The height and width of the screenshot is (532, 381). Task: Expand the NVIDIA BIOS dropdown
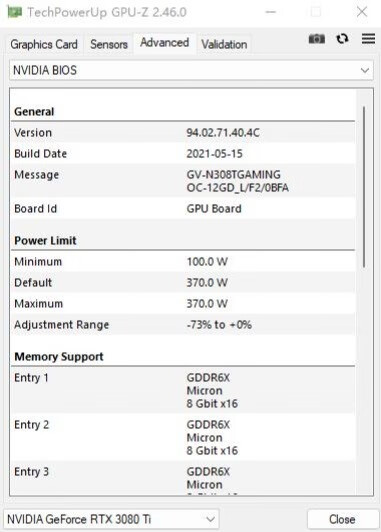[x=191, y=70]
